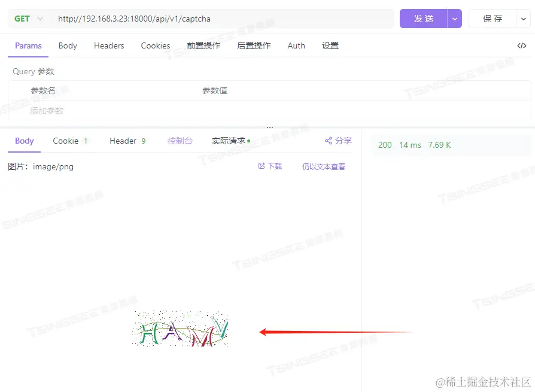535x392 pixels.
Task: Open the Headers tab
Action: pyautogui.click(x=109, y=45)
